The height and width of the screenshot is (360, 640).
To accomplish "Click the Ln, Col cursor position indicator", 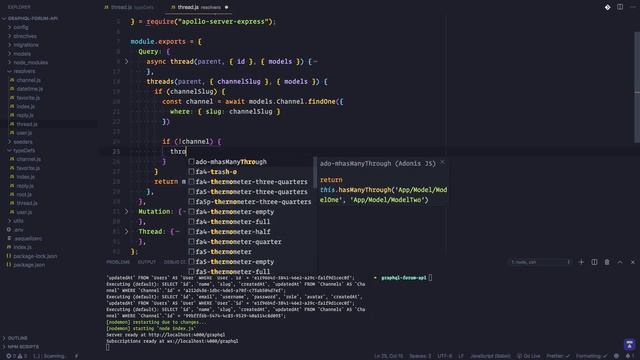I will (x=389, y=356).
